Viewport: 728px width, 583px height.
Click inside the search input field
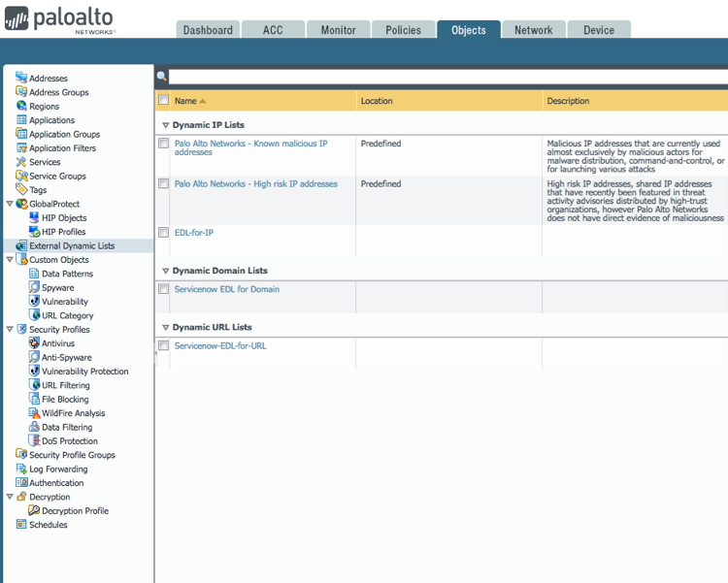pyautogui.click(x=448, y=77)
